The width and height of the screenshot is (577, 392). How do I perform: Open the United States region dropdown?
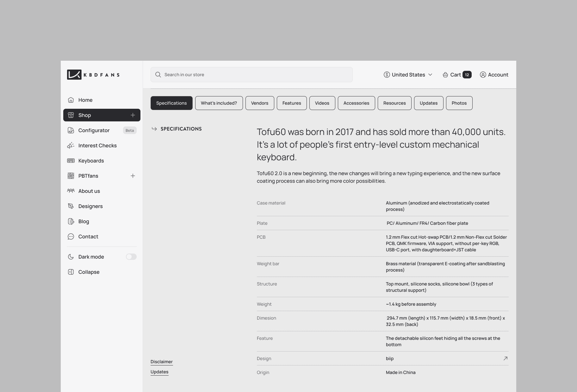(x=408, y=75)
